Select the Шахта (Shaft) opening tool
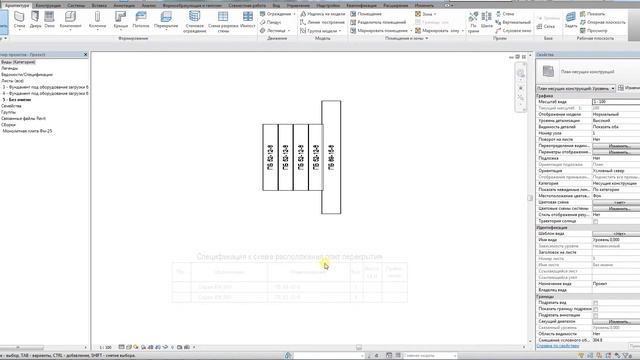640x360 pixels. (487, 20)
